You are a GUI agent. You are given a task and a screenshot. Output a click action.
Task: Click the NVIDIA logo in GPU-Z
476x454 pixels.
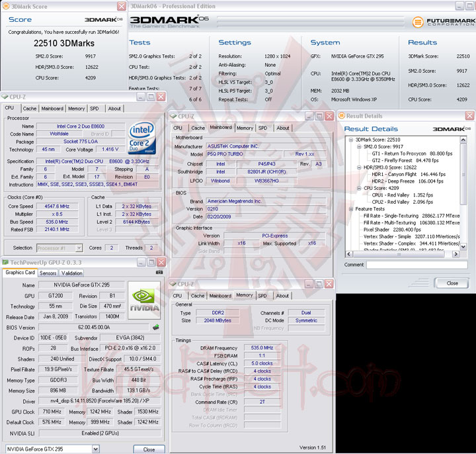click(144, 300)
